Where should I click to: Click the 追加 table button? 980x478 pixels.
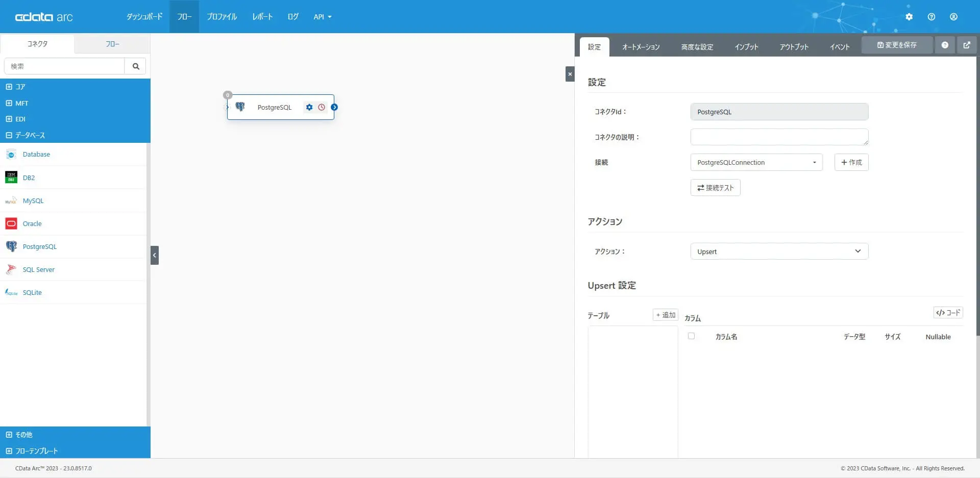coord(666,315)
